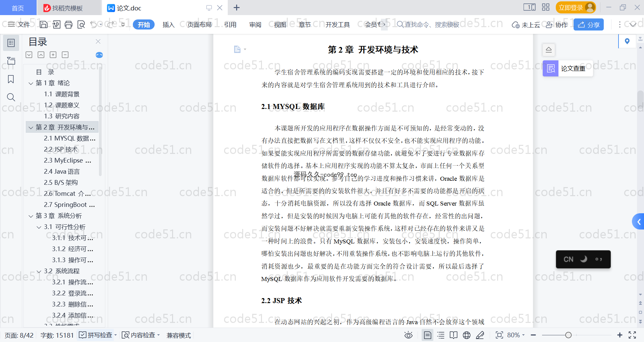Click the Redo arrow icon
The width and height of the screenshot is (644, 342).
111,24
